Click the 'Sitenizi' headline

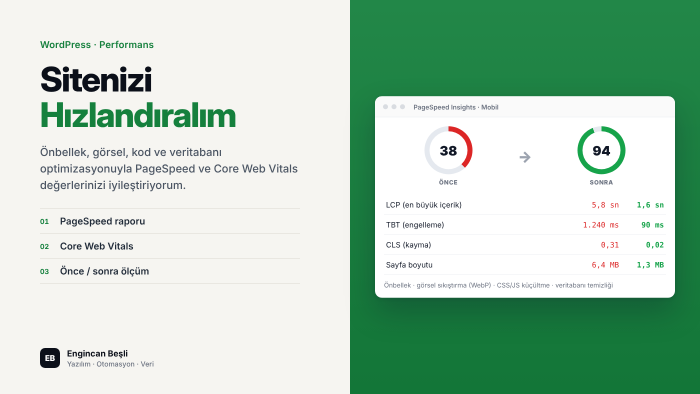(96, 80)
